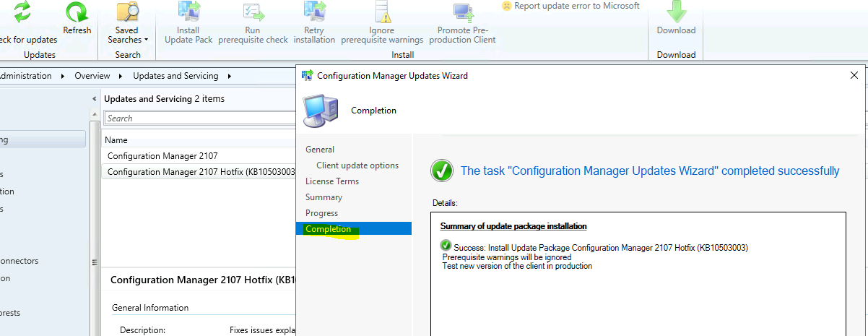
Task: Click the Prerequisite warnings will be ignored line
Action: 507,257
